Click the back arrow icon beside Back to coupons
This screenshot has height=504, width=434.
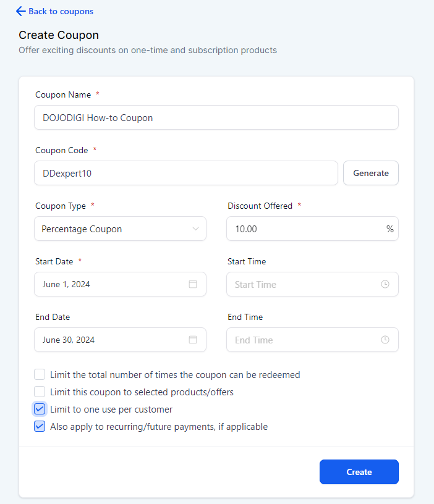[19, 11]
